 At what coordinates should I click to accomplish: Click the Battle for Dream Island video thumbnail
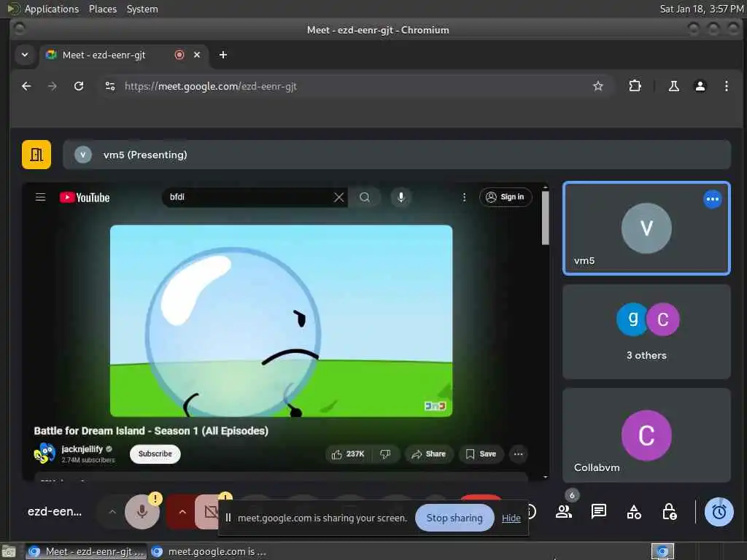281,321
